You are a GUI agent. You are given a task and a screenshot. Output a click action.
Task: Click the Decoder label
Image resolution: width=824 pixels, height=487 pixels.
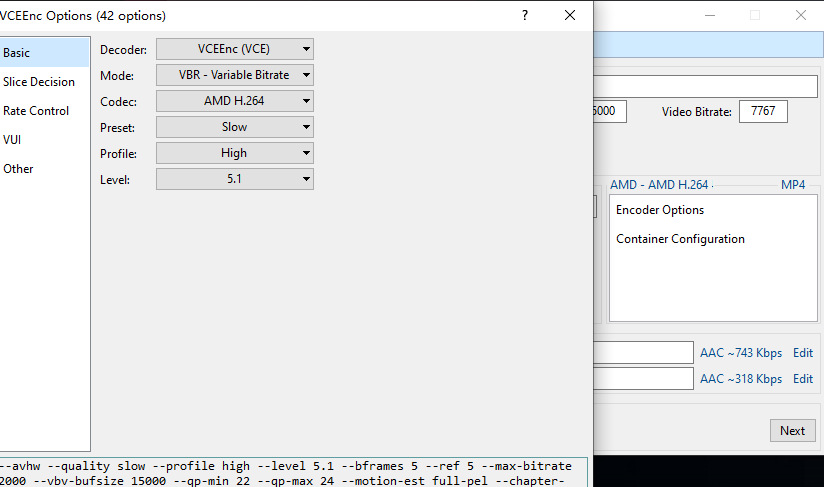(x=123, y=50)
